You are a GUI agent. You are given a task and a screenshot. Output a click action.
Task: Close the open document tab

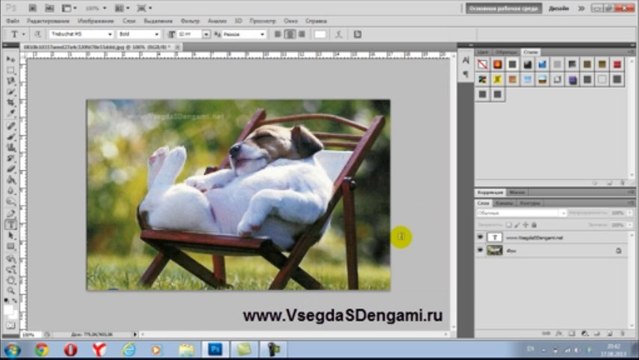coord(177,47)
